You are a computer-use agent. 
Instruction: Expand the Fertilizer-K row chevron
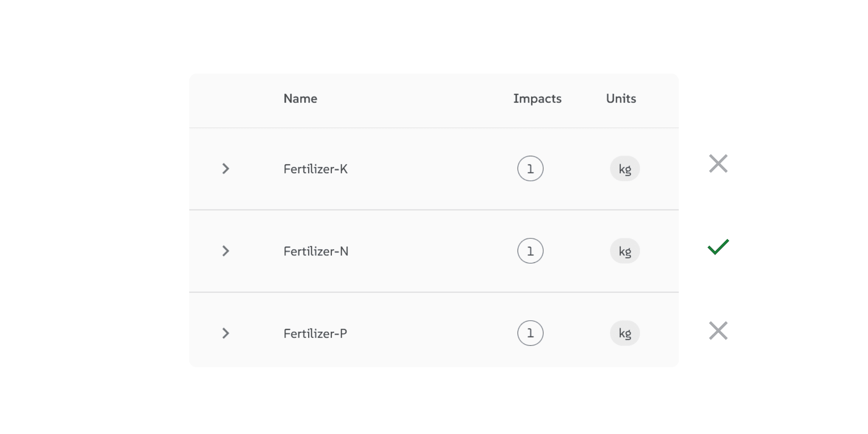tap(226, 169)
